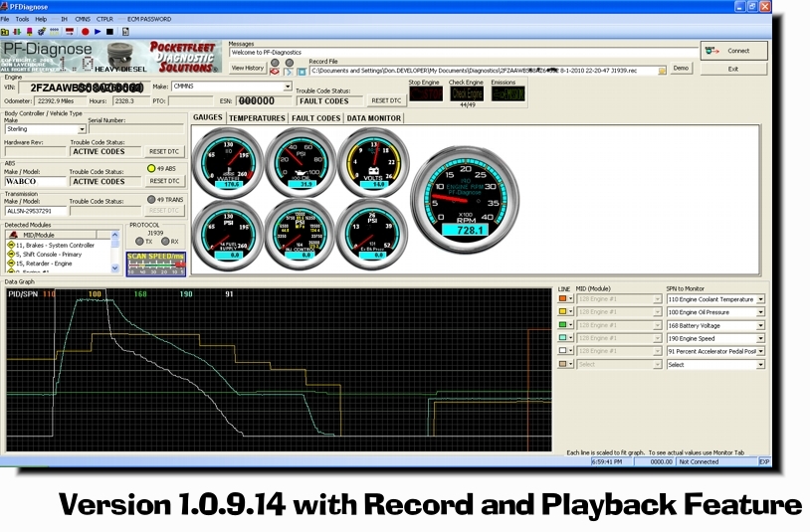Click the exhaust back pressure gauge
Image resolution: width=810 pixels, height=532 pixels.
[372, 235]
